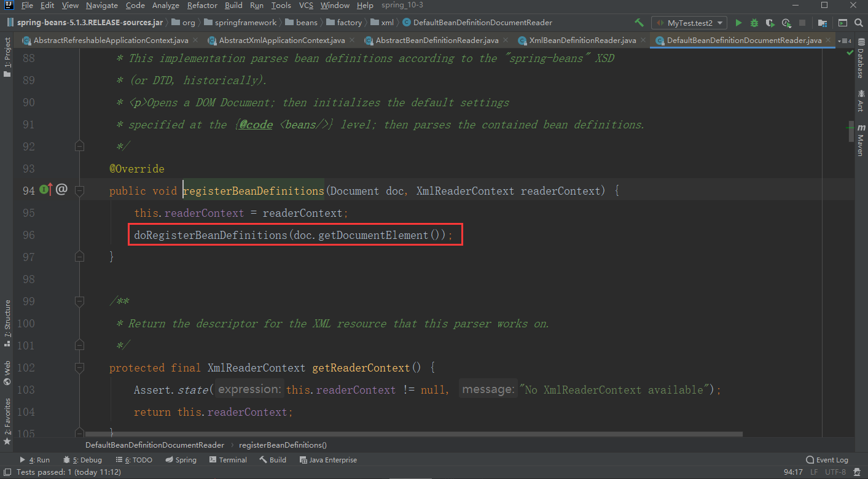Collapse the Javadoc comment starting at line 99
This screenshot has width=868, height=479.
click(79, 301)
